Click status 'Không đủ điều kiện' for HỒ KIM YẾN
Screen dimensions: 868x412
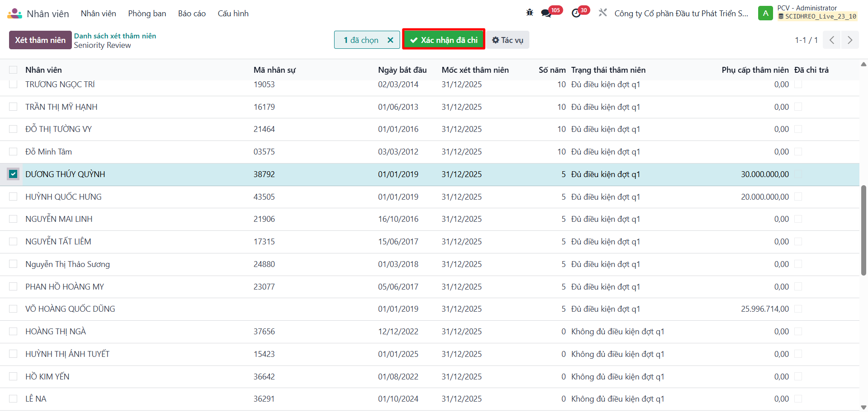pos(618,377)
